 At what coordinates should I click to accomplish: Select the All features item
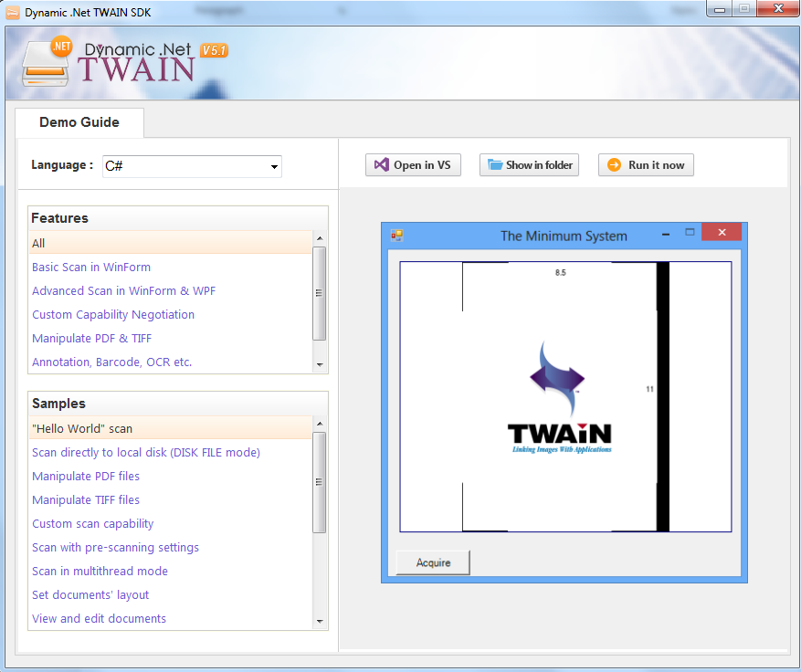point(38,243)
